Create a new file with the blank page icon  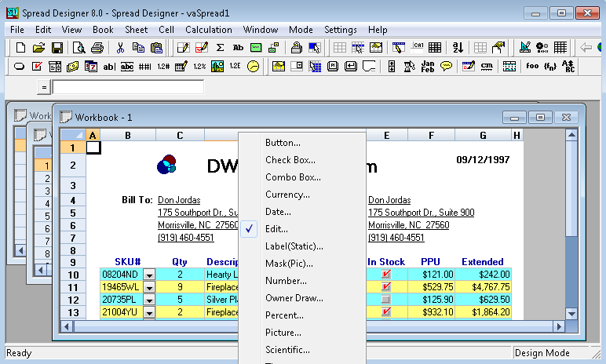coord(20,48)
